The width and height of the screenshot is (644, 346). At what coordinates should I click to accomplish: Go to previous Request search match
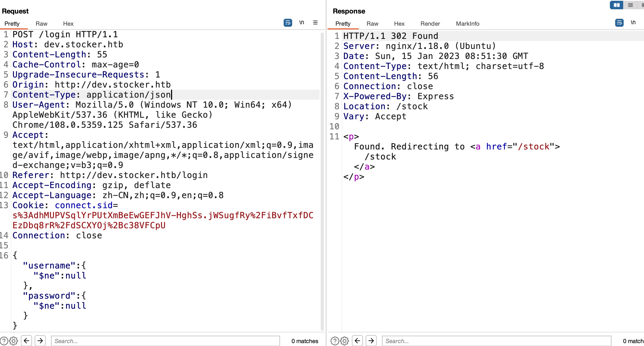[26, 341]
